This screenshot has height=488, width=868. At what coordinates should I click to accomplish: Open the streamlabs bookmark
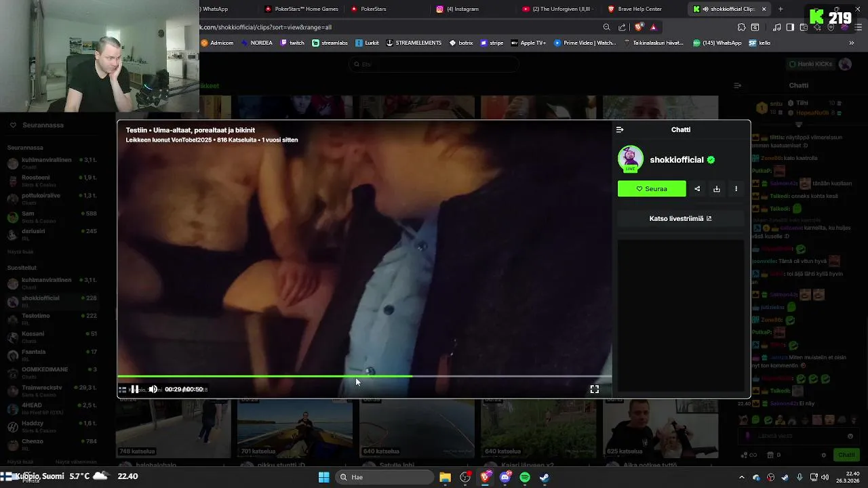[330, 43]
